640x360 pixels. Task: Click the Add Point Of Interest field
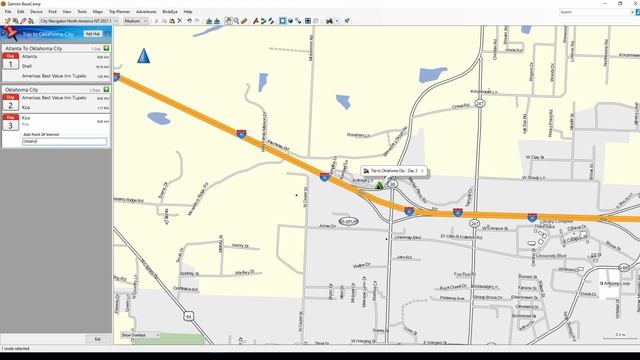[64, 141]
